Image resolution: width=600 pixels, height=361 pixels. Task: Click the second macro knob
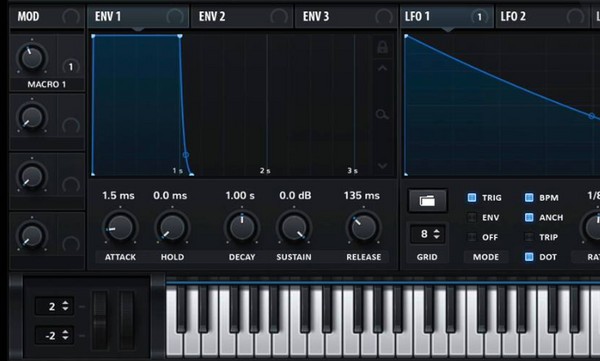click(x=32, y=117)
